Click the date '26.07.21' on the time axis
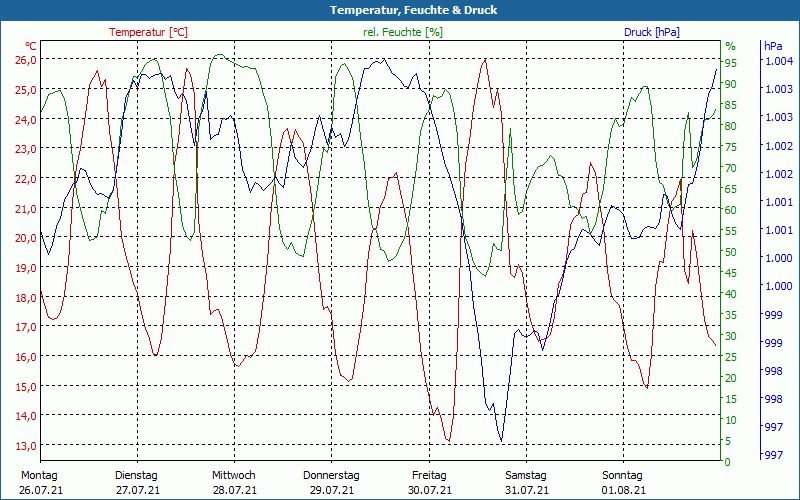Viewport: 800px width, 500px height. [x=39, y=490]
